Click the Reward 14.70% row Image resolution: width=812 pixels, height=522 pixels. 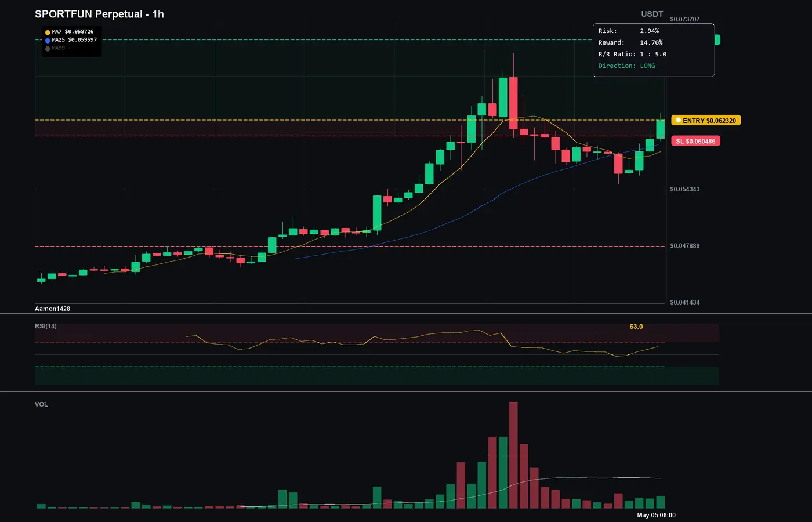click(630, 42)
